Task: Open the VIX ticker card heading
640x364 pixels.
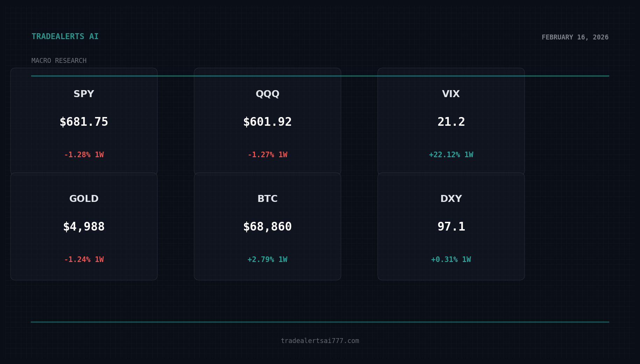Action: tap(451, 94)
